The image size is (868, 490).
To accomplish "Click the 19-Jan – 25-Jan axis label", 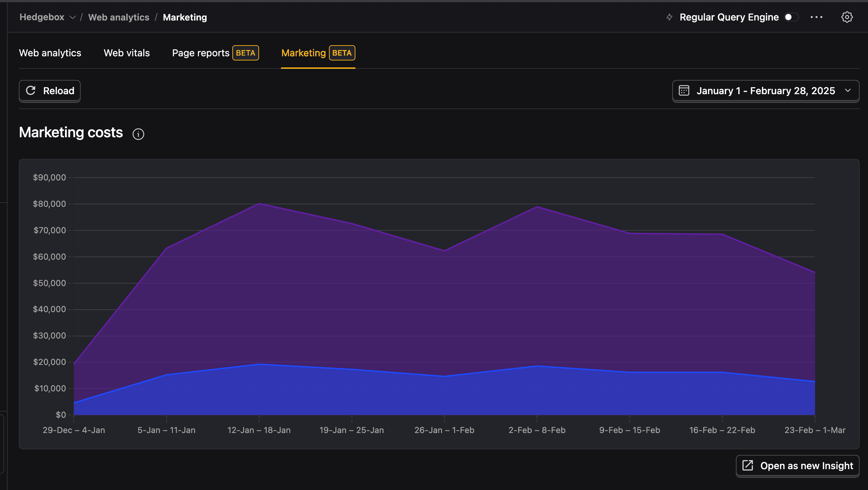I will (x=352, y=430).
